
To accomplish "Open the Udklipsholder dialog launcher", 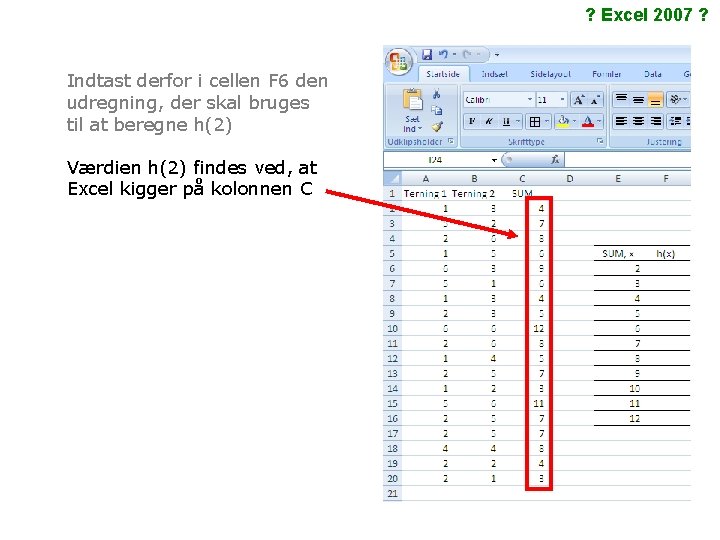I will [x=451, y=141].
